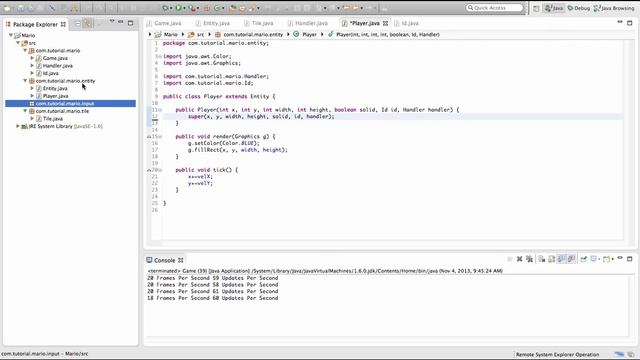640x360 pixels.
Task: Open the Open Perspective icon
Action: 536,8
